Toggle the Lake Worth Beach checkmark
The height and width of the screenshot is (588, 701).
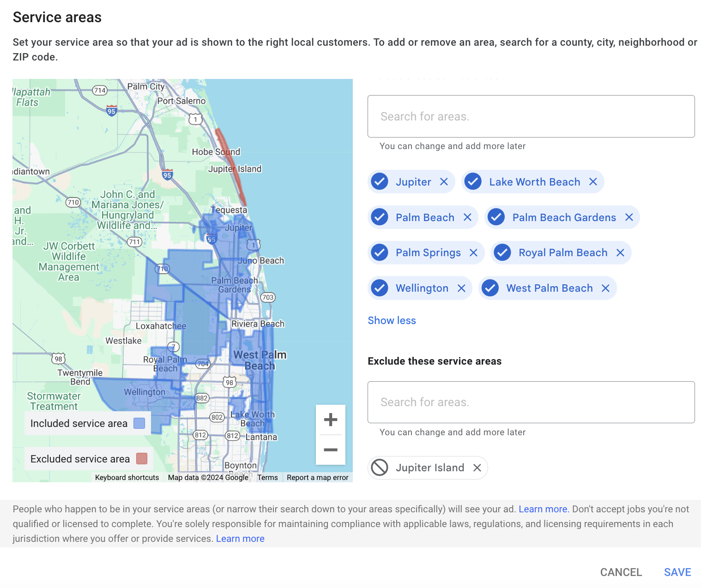(x=472, y=181)
